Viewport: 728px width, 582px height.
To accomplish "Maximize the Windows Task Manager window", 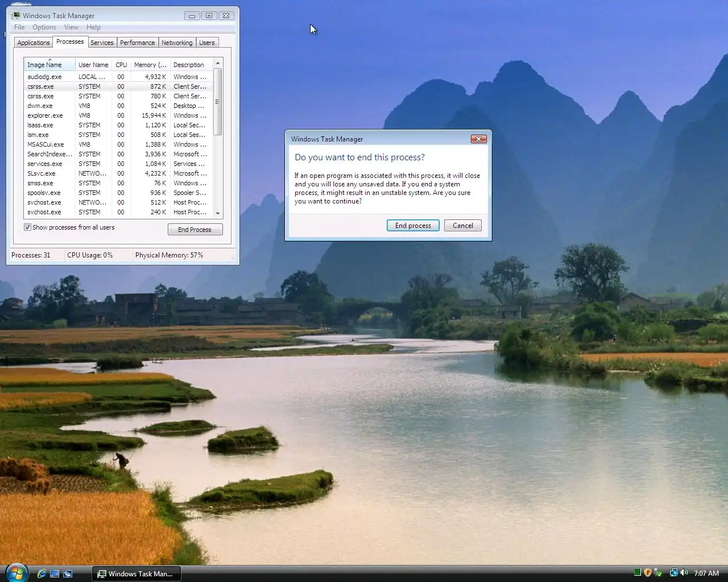I will pos(209,16).
